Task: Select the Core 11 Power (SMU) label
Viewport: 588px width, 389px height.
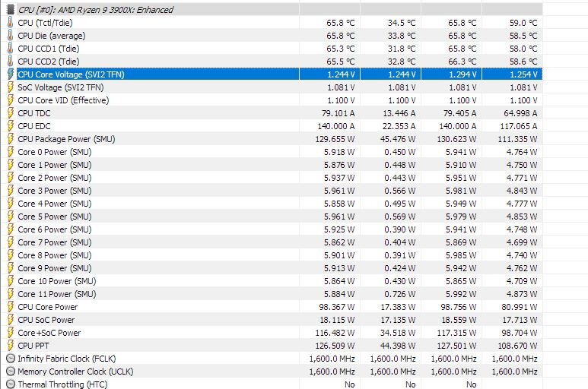Action: point(56,294)
